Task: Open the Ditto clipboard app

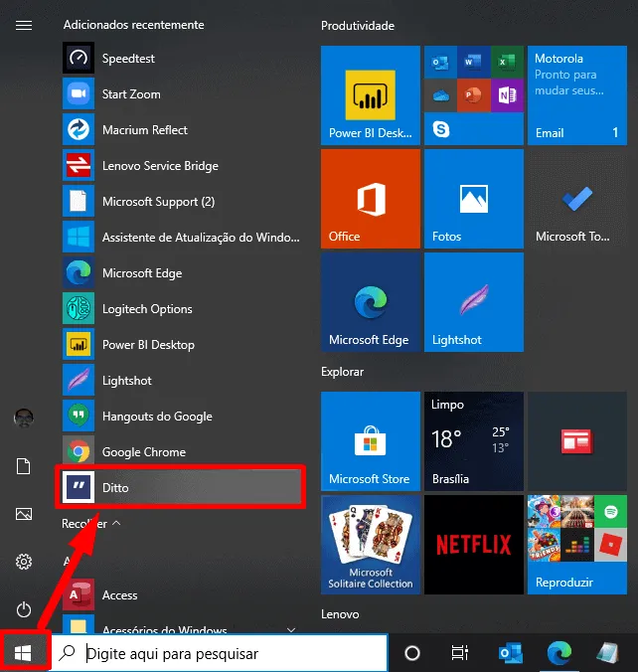Action: pyautogui.click(x=181, y=487)
